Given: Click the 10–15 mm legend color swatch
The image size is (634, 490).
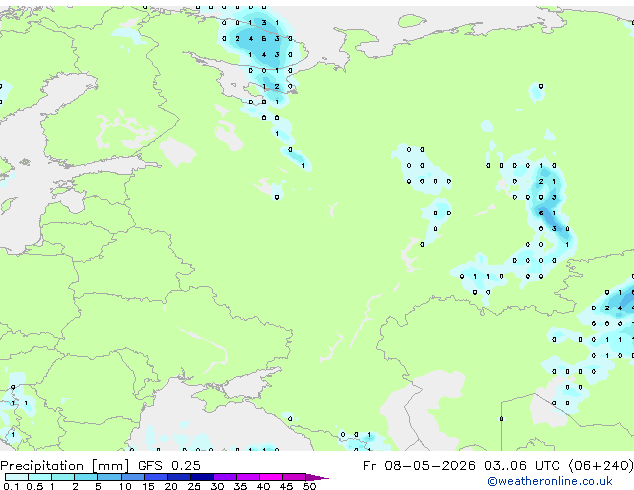Looking at the screenshot, I should click(133, 477).
